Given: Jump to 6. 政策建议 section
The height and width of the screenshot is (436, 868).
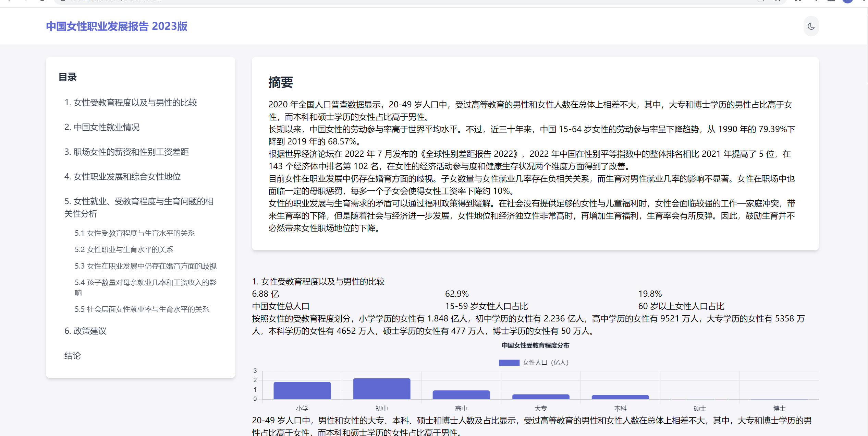Looking at the screenshot, I should tap(85, 331).
